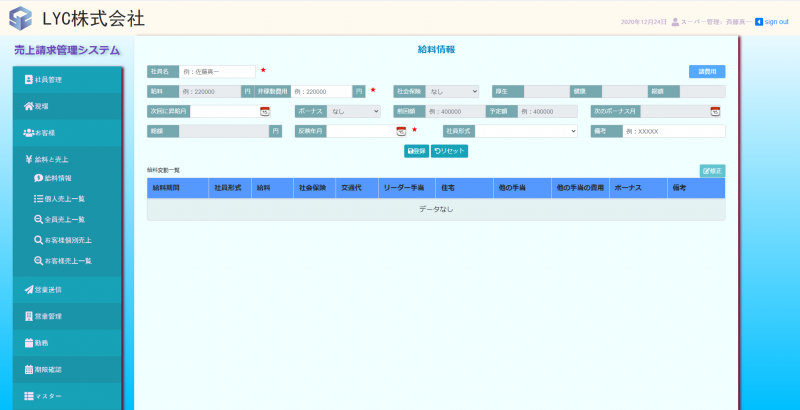
Task: Click the super-admin user avatar icon
Action: pos(676,21)
